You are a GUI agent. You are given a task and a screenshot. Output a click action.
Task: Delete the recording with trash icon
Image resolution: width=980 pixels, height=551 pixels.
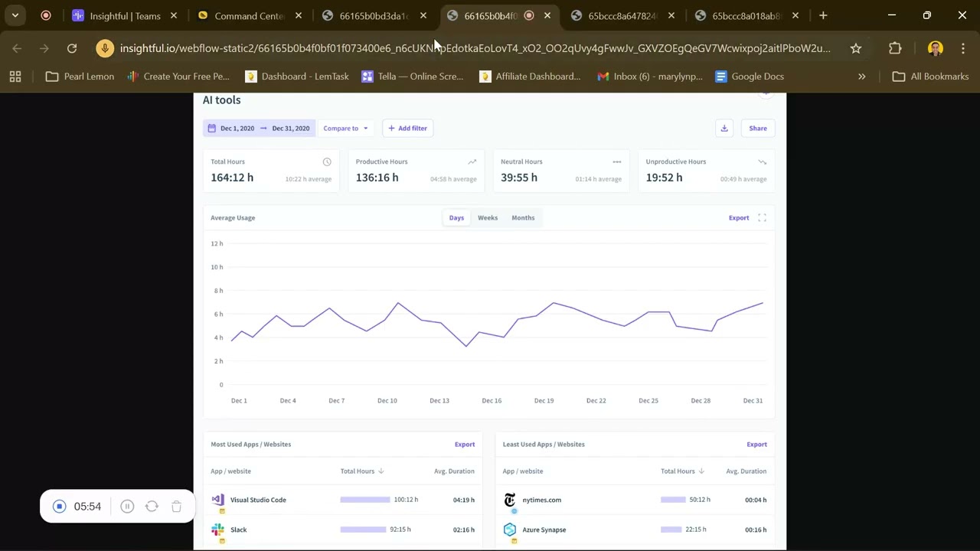(x=176, y=507)
